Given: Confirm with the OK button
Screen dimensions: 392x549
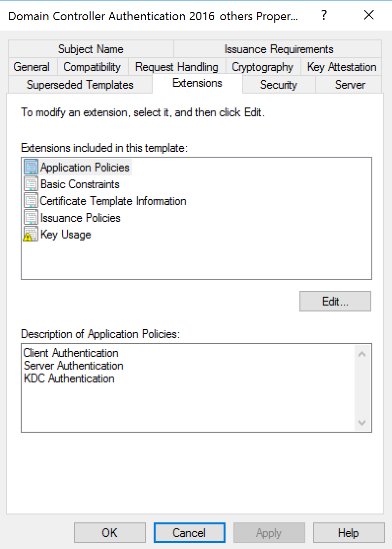Looking at the screenshot, I should coord(109,533).
